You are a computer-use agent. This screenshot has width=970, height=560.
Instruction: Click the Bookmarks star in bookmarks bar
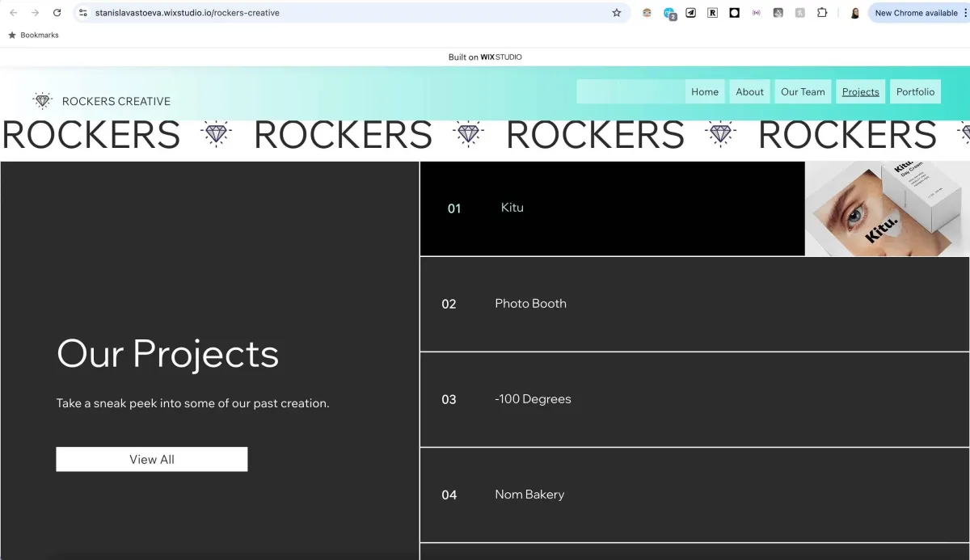click(x=12, y=36)
